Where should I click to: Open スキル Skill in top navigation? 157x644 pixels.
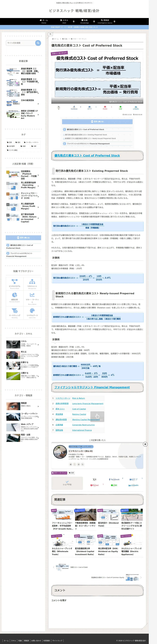tap(64, 22)
